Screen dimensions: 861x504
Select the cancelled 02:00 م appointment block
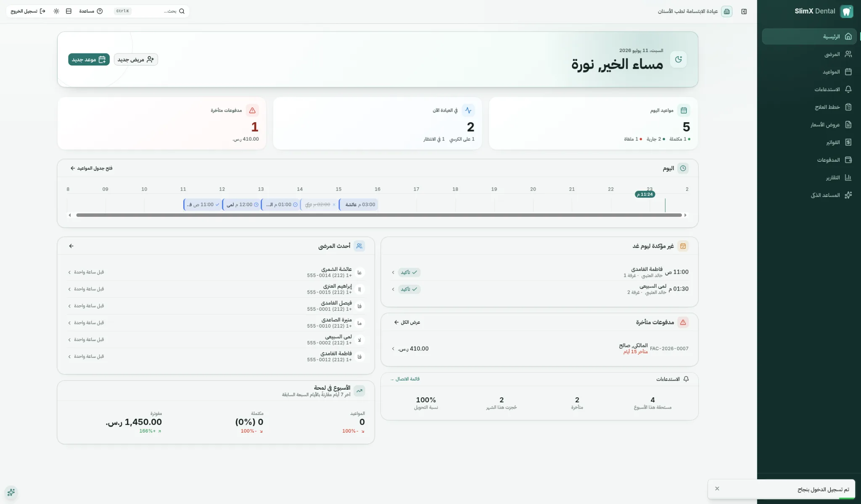point(320,205)
